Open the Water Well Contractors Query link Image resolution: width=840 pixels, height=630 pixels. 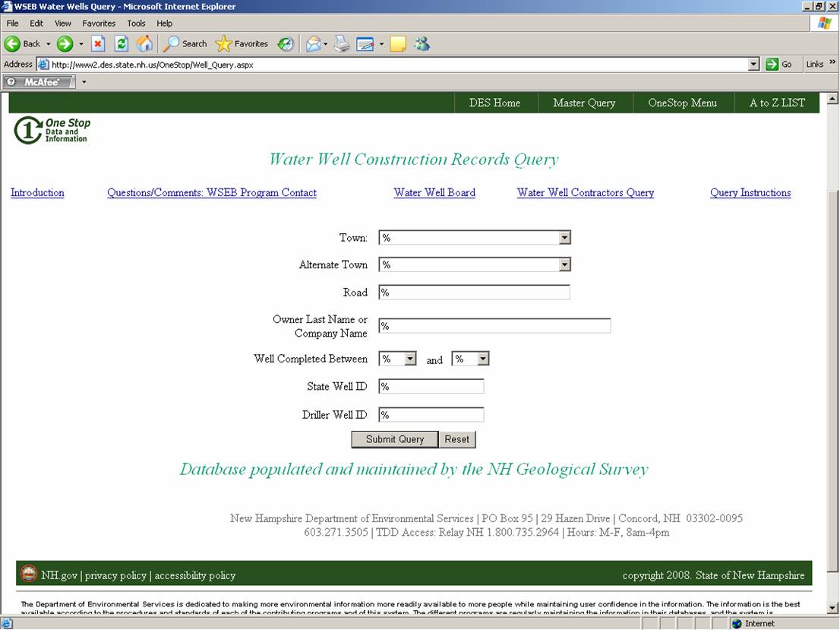[585, 193]
